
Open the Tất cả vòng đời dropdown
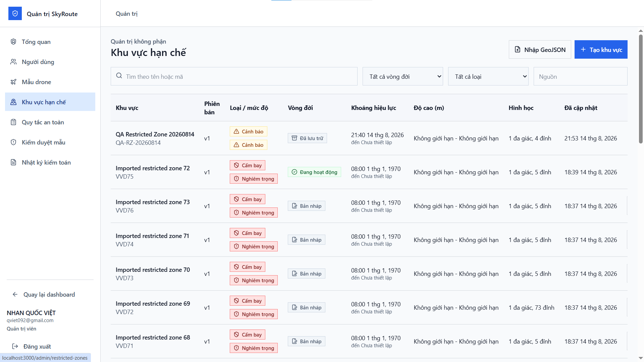pos(403,76)
